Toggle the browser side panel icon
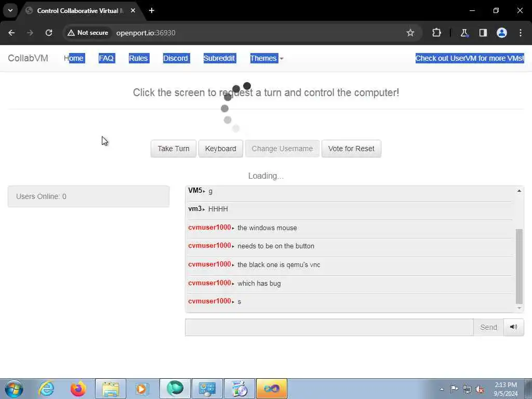 483,33
